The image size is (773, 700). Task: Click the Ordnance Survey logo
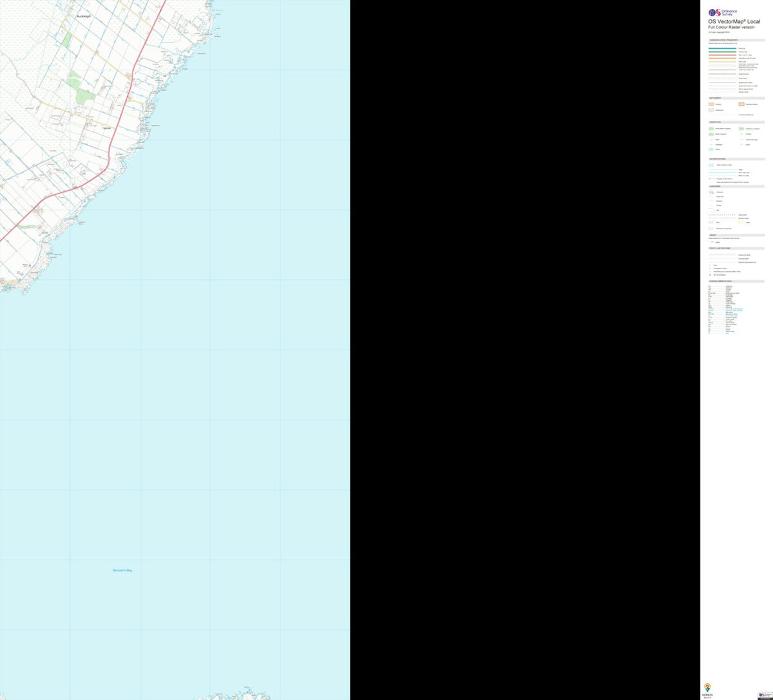click(x=723, y=12)
